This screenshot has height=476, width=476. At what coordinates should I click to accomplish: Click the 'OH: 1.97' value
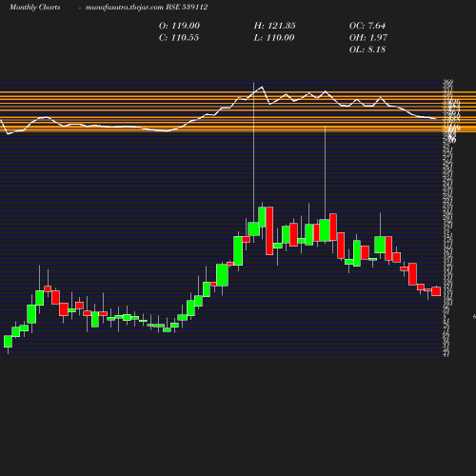click(x=368, y=38)
